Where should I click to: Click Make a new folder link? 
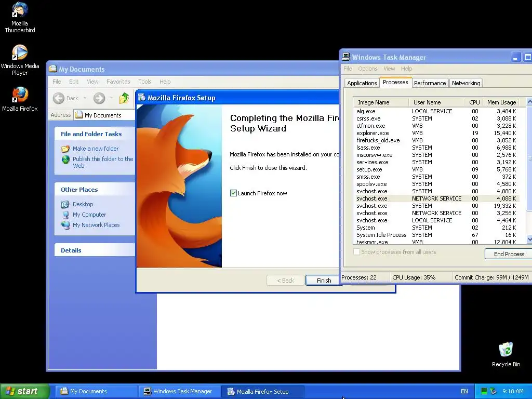pyautogui.click(x=96, y=149)
